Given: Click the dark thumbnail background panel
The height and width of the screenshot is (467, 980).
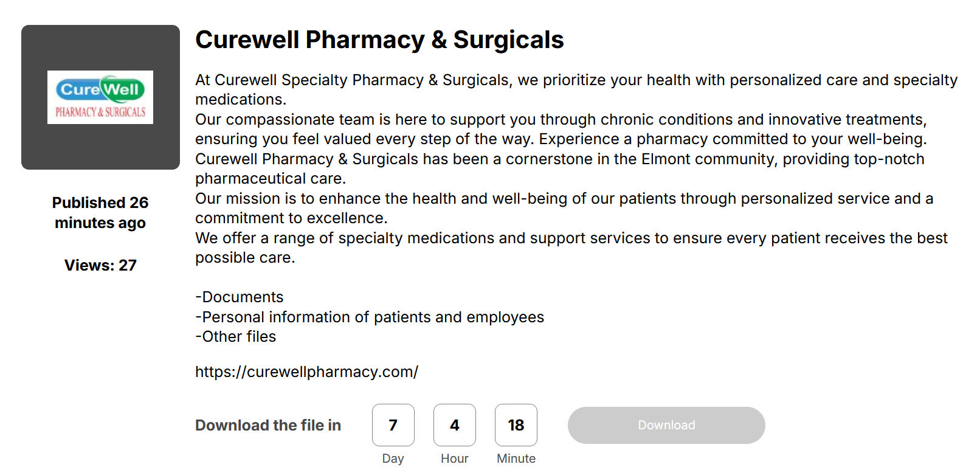Looking at the screenshot, I should point(100,97).
